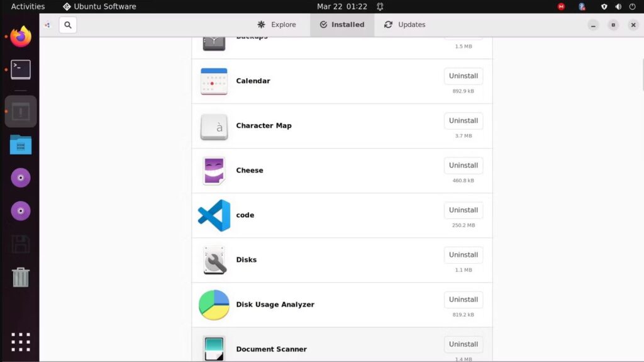Click the small app menu icon left of search
The height and width of the screenshot is (362, 644).
[48, 25]
